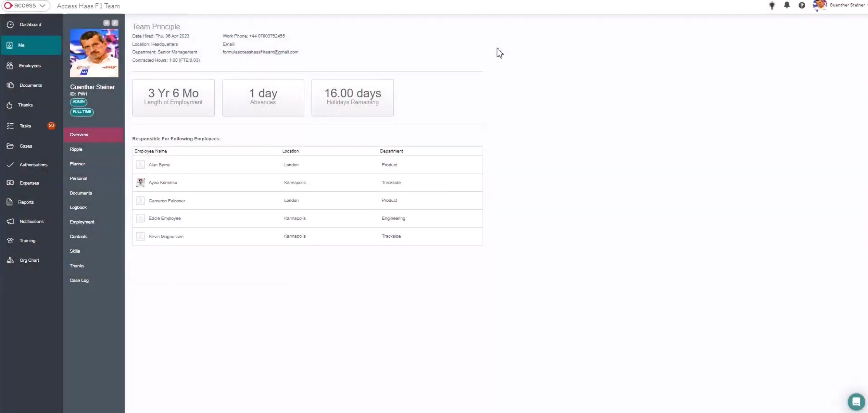
Task: Click the remove photo X icon
Action: coord(106,23)
